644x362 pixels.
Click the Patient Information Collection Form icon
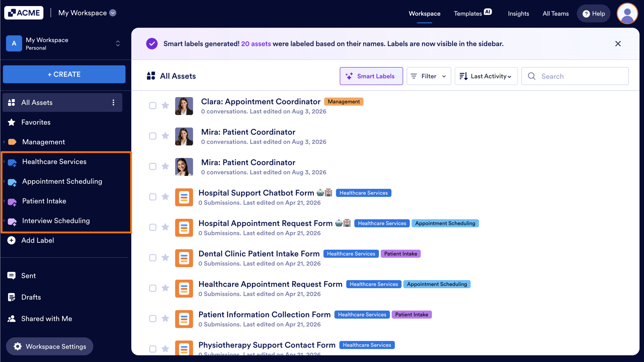coord(184,319)
